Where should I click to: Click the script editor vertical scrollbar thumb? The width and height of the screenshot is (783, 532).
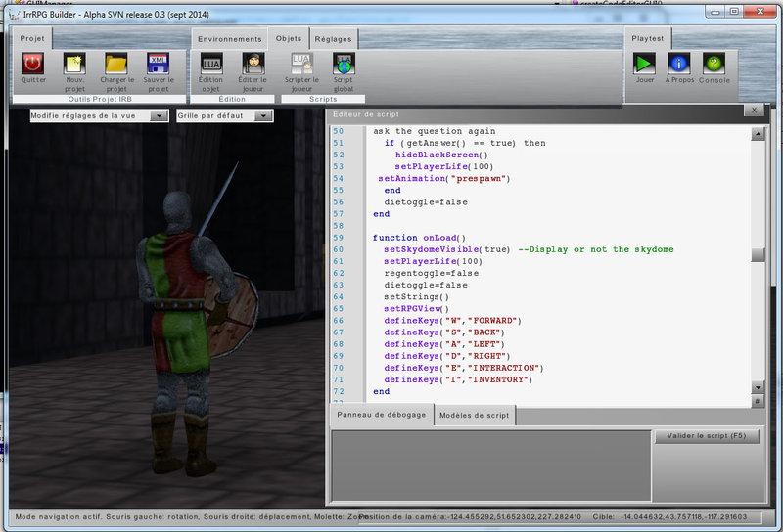[x=758, y=255]
